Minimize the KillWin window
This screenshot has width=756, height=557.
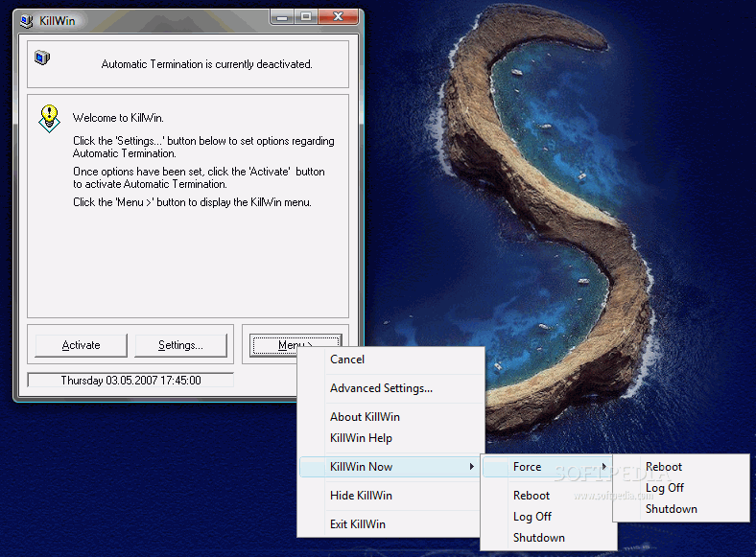(282, 17)
